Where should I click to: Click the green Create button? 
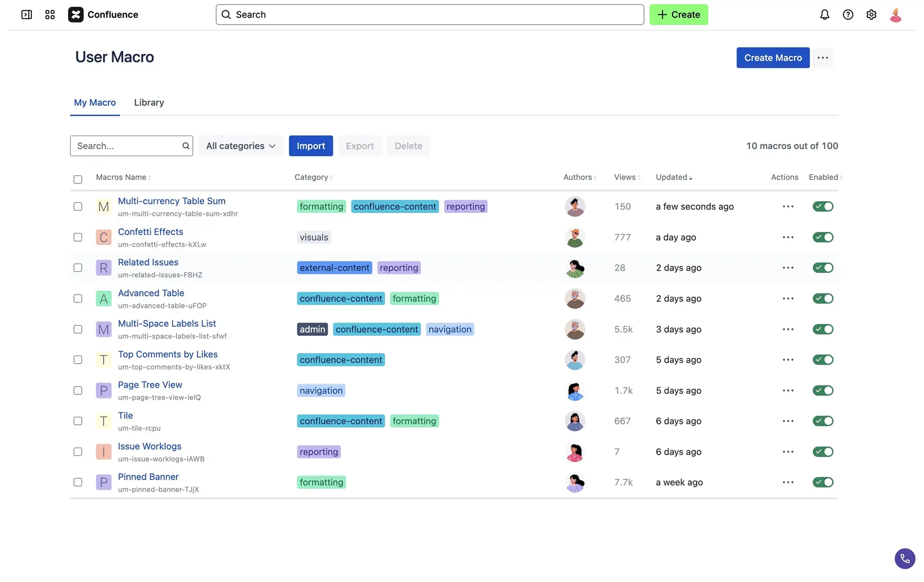(x=679, y=14)
